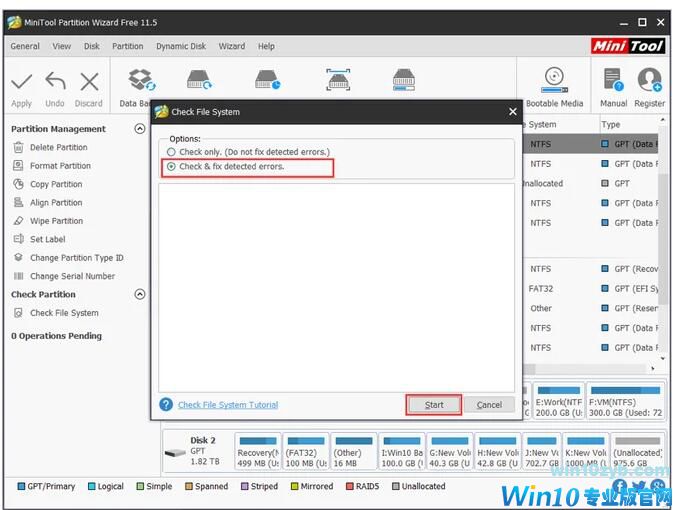
Task: Select Set Label in sidebar
Action: pos(48,239)
